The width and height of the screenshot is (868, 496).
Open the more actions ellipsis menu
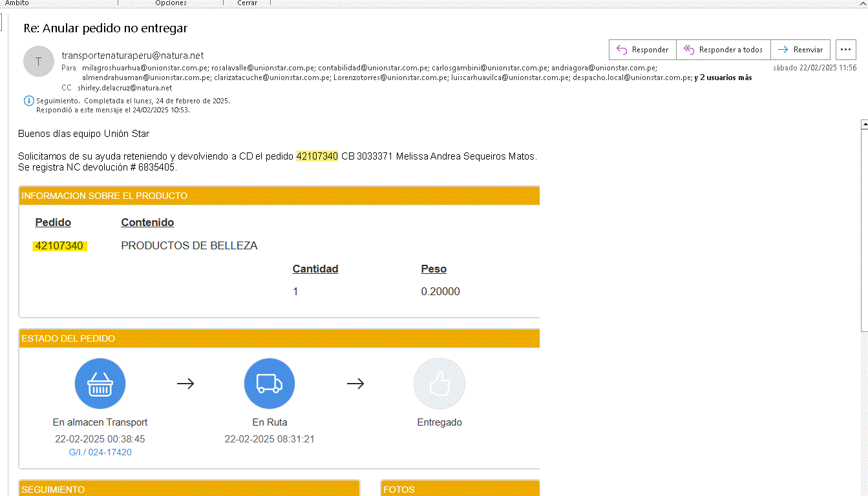pyautogui.click(x=846, y=50)
